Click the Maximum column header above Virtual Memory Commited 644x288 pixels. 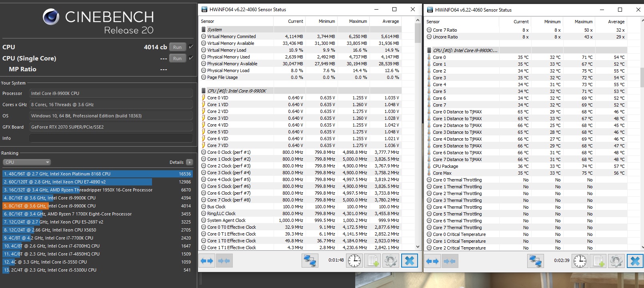tap(353, 21)
